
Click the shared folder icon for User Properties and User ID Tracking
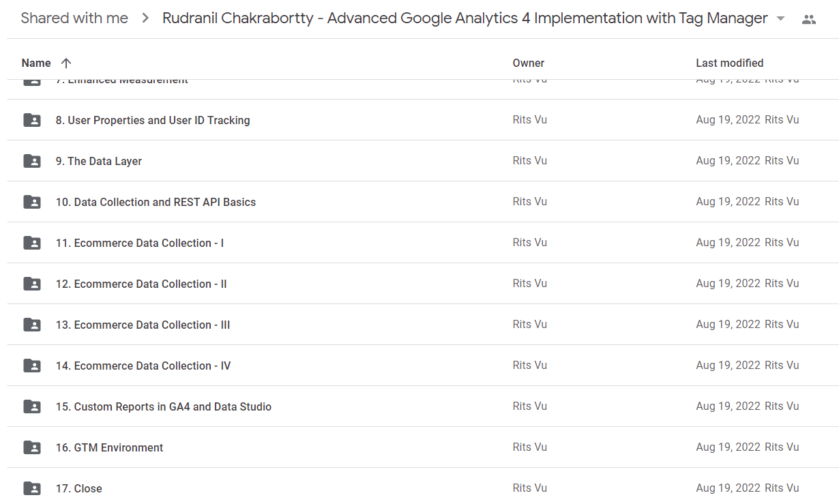(32, 120)
